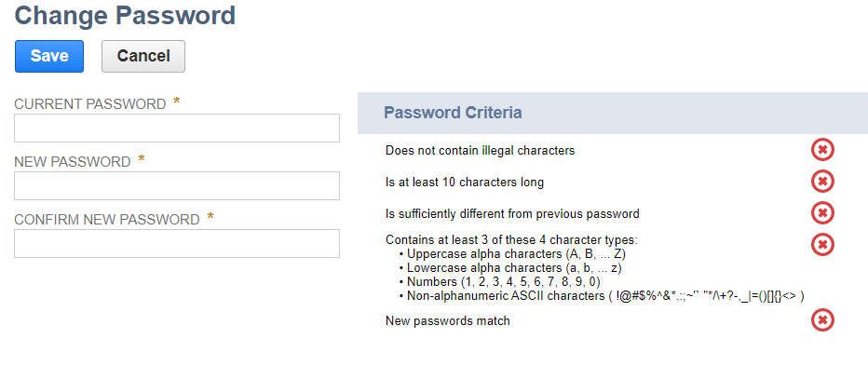Click the red X beside 10 characters long criterion

click(x=822, y=181)
